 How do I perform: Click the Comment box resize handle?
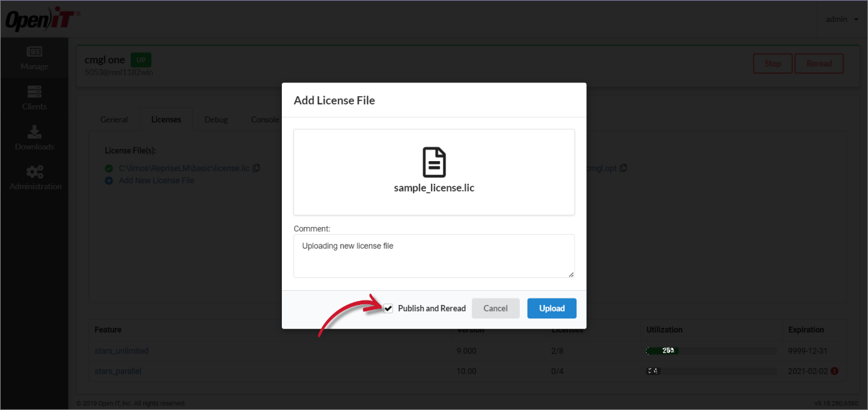[x=571, y=274]
